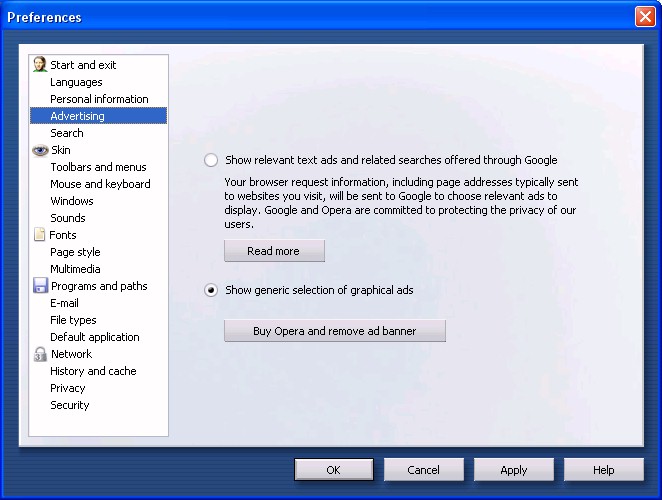Open the Skin preferences
This screenshot has height=500, width=662.
coord(61,150)
